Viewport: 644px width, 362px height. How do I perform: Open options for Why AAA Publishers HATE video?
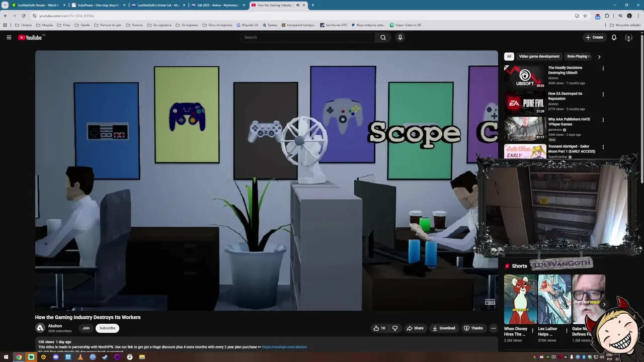[x=603, y=120]
